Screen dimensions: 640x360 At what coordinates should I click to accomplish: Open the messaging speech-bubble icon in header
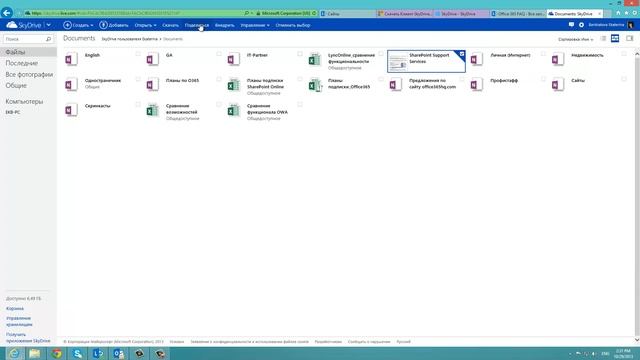pyautogui.click(x=571, y=25)
